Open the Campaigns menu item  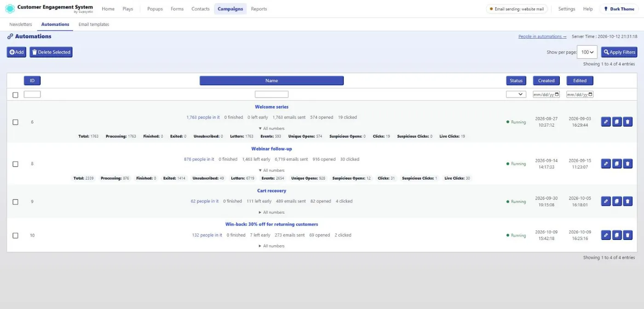[x=230, y=9]
